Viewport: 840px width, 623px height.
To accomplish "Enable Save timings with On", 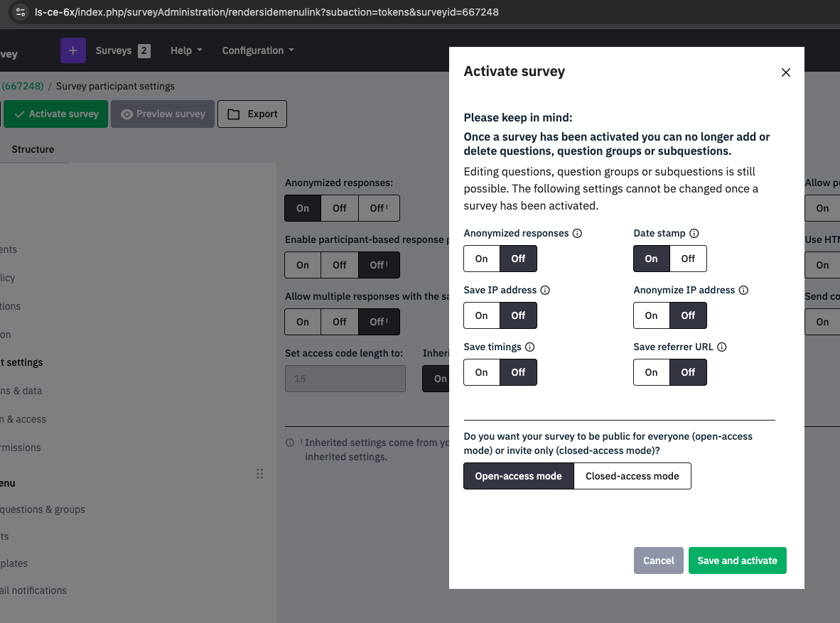I will 482,372.
